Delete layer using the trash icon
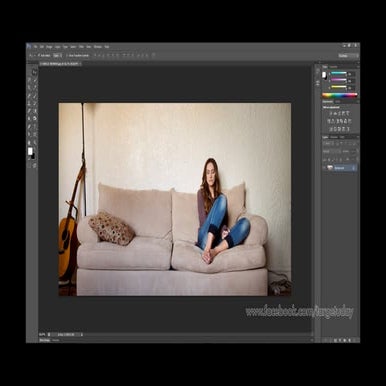Screen dimensions: 386x386 (x=354, y=340)
